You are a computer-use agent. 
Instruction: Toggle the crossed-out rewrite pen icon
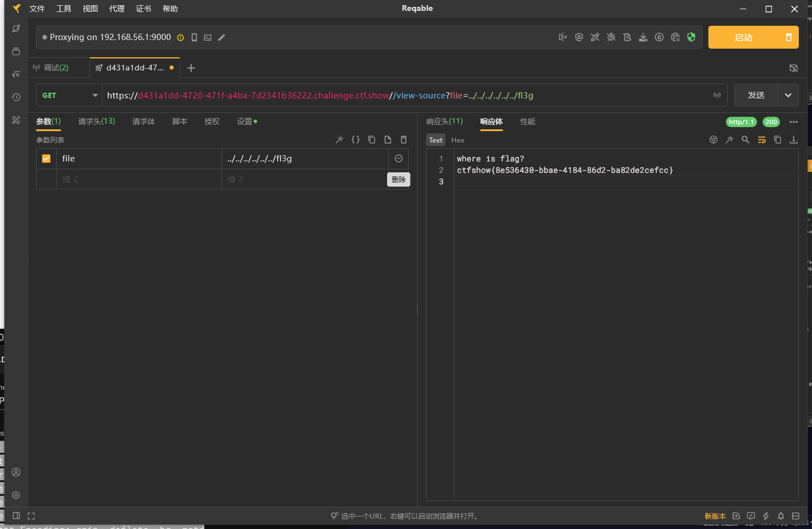[x=595, y=37]
